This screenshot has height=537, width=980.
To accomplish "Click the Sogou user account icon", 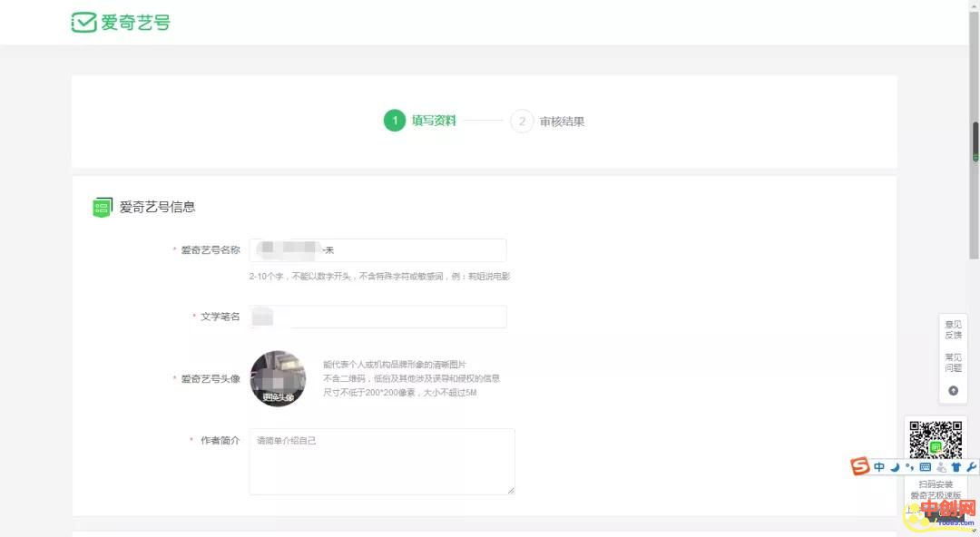I will [941, 467].
